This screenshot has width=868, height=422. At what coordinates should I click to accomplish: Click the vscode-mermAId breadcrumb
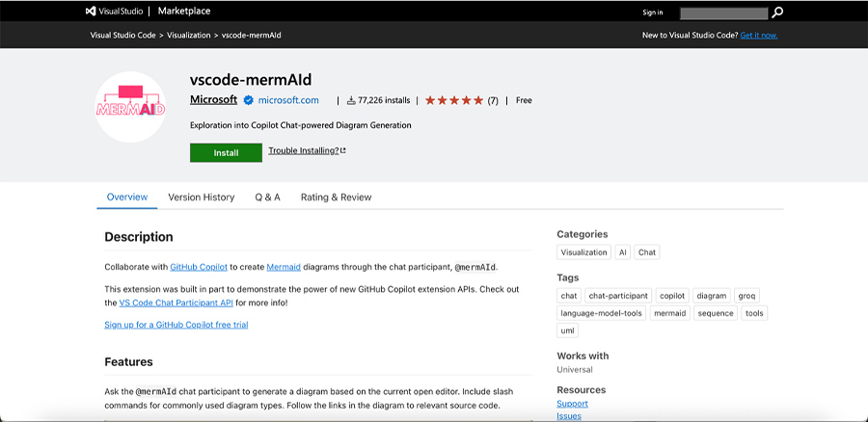[x=252, y=35]
